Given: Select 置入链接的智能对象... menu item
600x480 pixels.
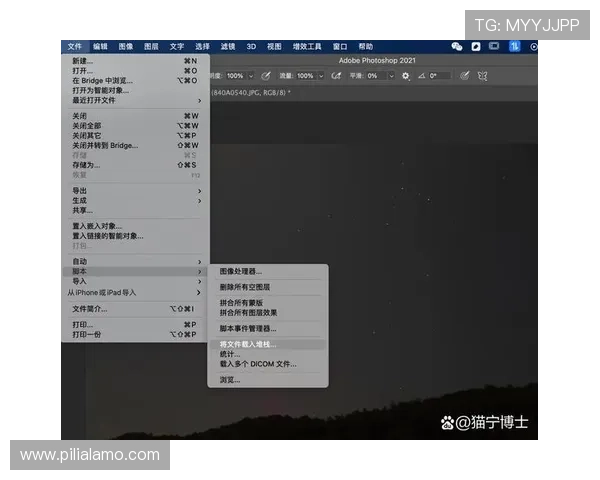Looking at the screenshot, I should 135,236.
